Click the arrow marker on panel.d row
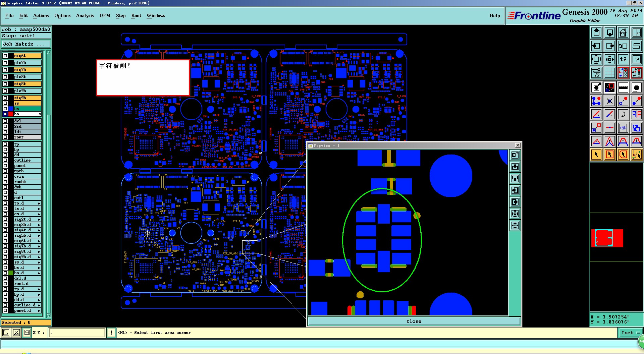 click(39, 311)
